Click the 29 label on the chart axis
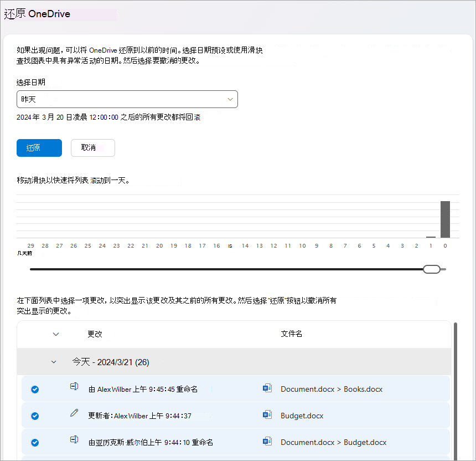Image resolution: width=476 pixels, height=461 pixels. 30,246
